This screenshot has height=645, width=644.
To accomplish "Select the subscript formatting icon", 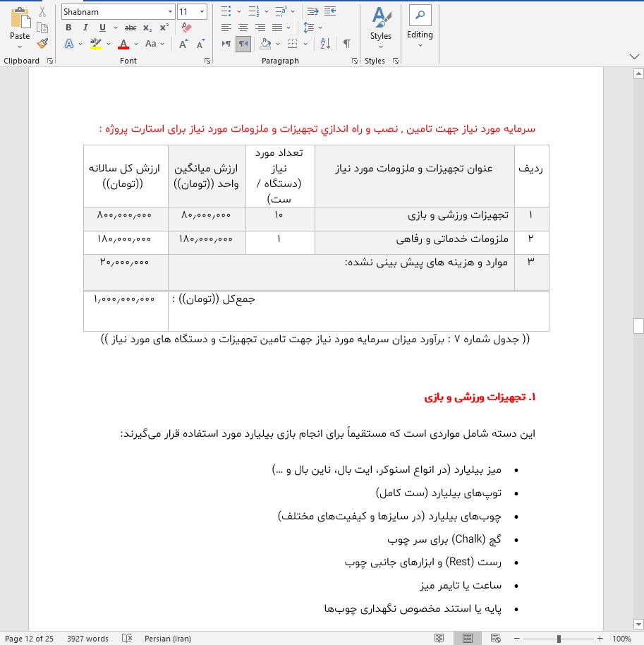I will 147,28.
